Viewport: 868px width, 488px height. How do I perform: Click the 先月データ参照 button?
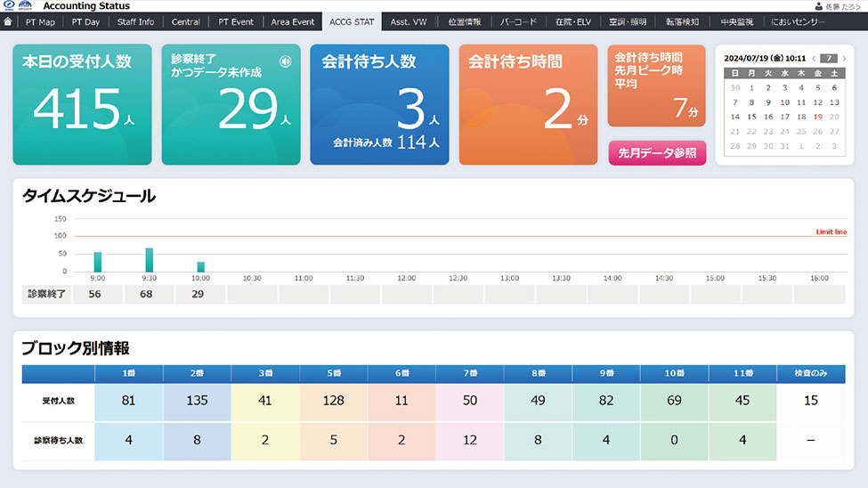[657, 153]
